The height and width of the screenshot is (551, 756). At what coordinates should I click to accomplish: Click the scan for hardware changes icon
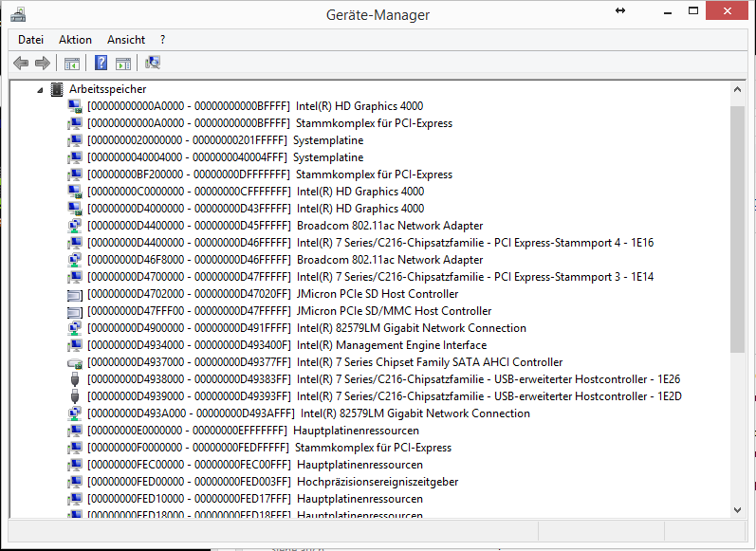click(x=153, y=63)
